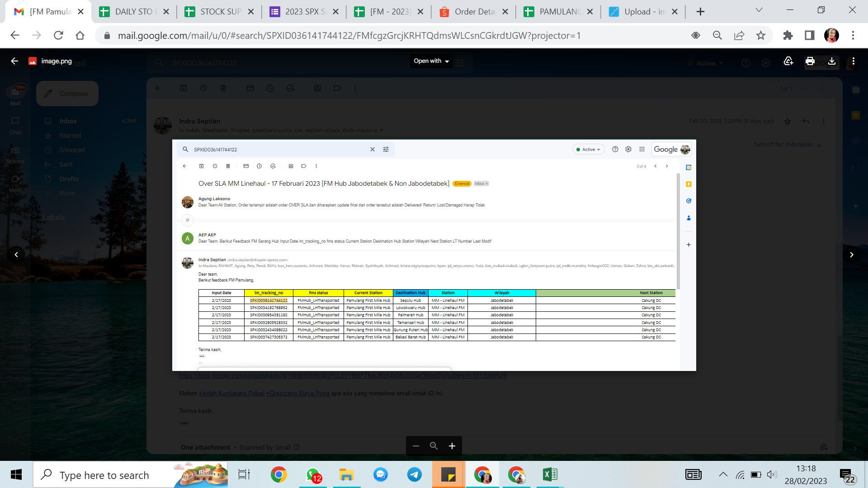The height and width of the screenshot is (488, 868).
Task: Open Task View on taskbar
Action: (244, 474)
